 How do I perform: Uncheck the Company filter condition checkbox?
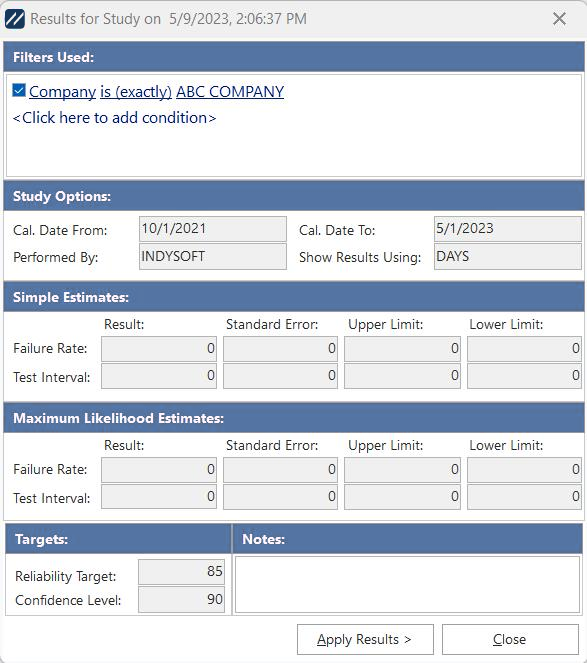point(19,90)
